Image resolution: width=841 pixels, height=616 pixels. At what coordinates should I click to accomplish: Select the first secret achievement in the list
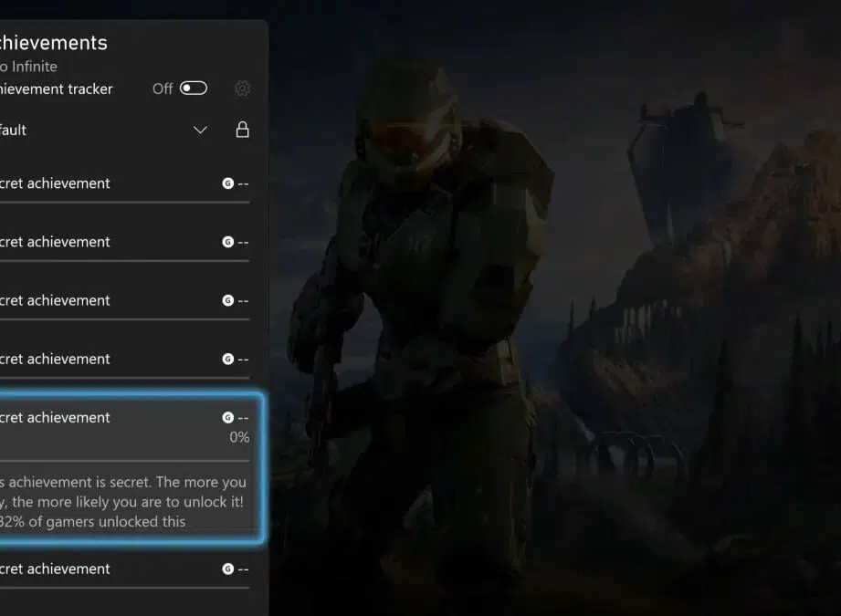tap(125, 184)
